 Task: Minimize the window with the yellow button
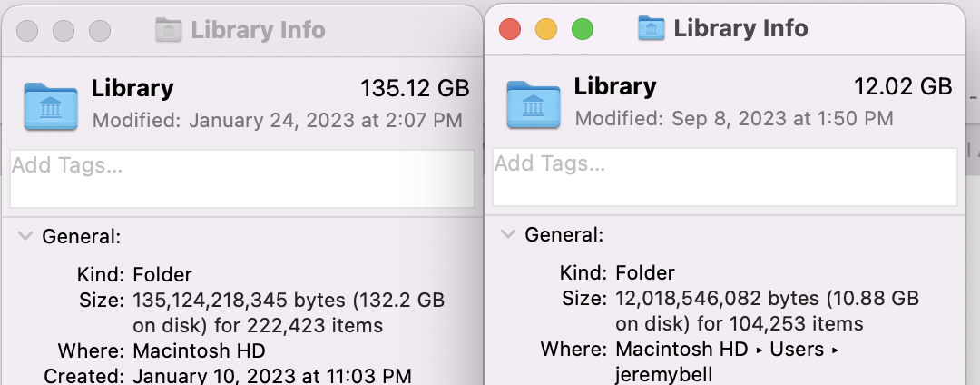pos(546,29)
